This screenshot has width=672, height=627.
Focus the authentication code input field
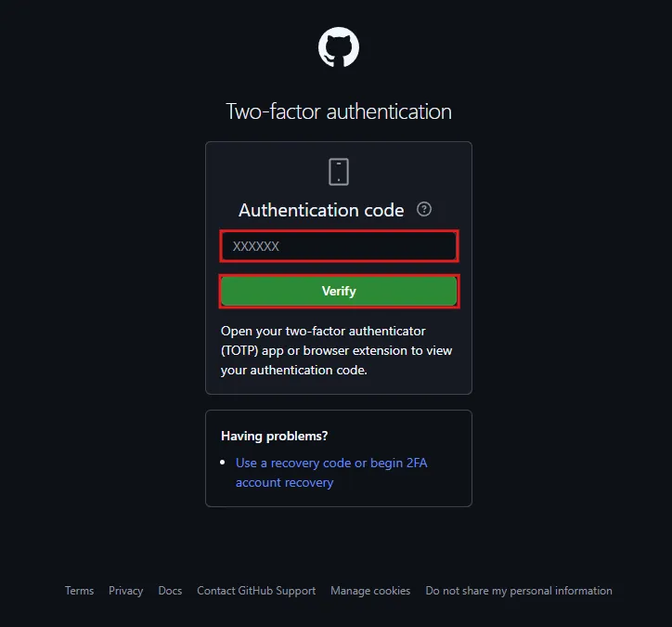tap(339, 246)
